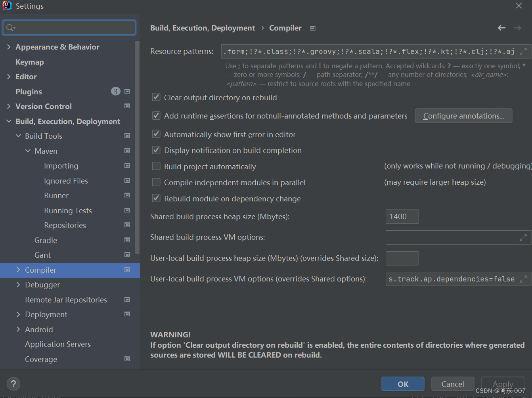Click the OK button
The height and width of the screenshot is (398, 532).
(403, 384)
